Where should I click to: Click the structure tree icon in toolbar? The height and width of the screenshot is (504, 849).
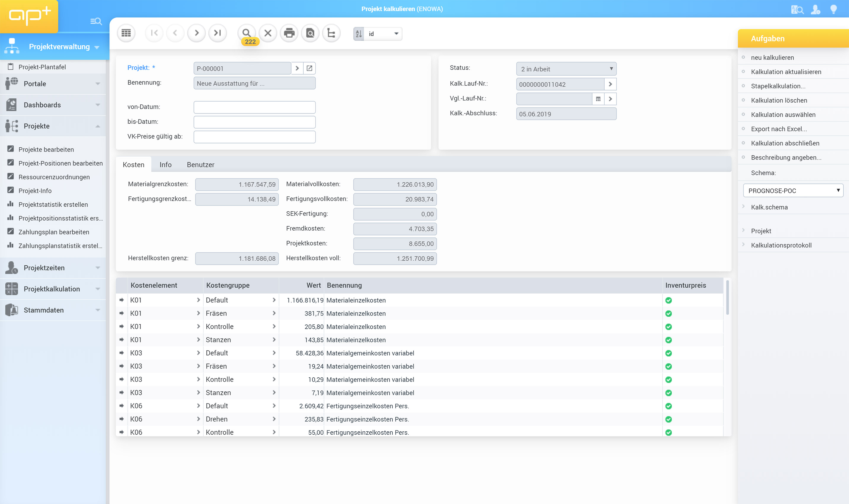coord(331,33)
